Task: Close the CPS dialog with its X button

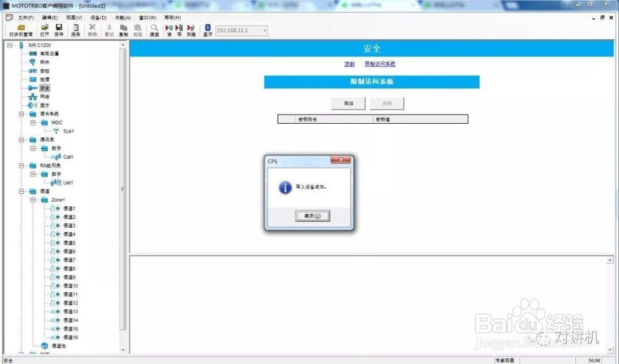Action: (x=340, y=160)
